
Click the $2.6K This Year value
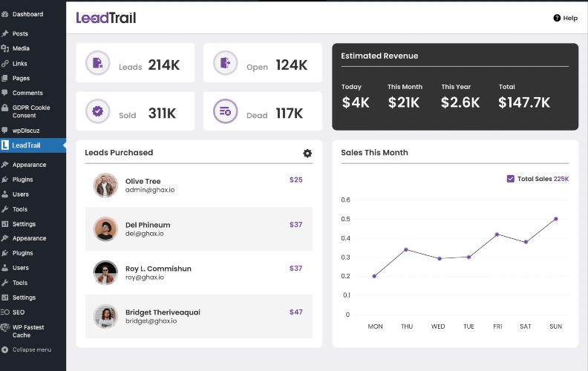coord(460,102)
